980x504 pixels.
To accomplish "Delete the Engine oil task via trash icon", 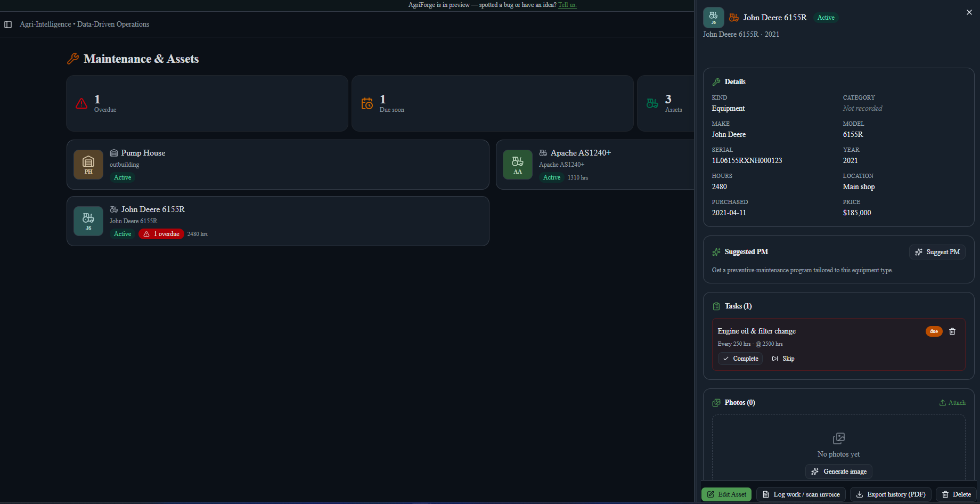I will pos(952,331).
